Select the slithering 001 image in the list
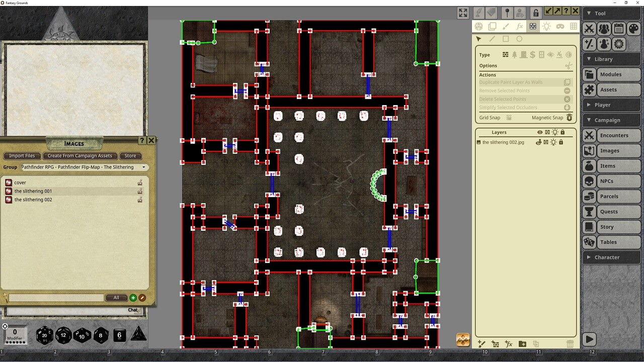 coord(34,191)
